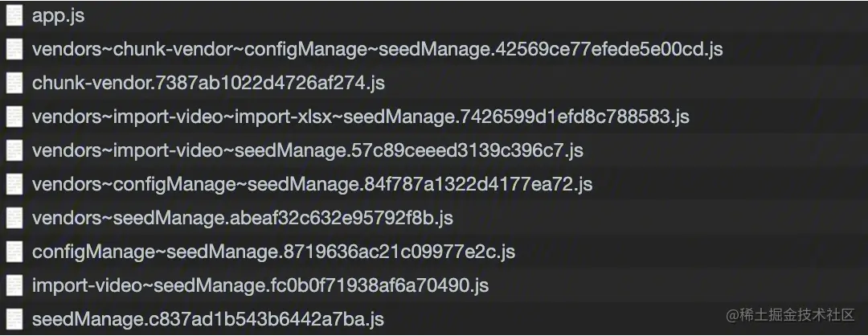The image size is (868, 336).
Task: Click the file icon for configManage~seedManage.8719636ac21c09977e2c.js
Action: coord(13,252)
